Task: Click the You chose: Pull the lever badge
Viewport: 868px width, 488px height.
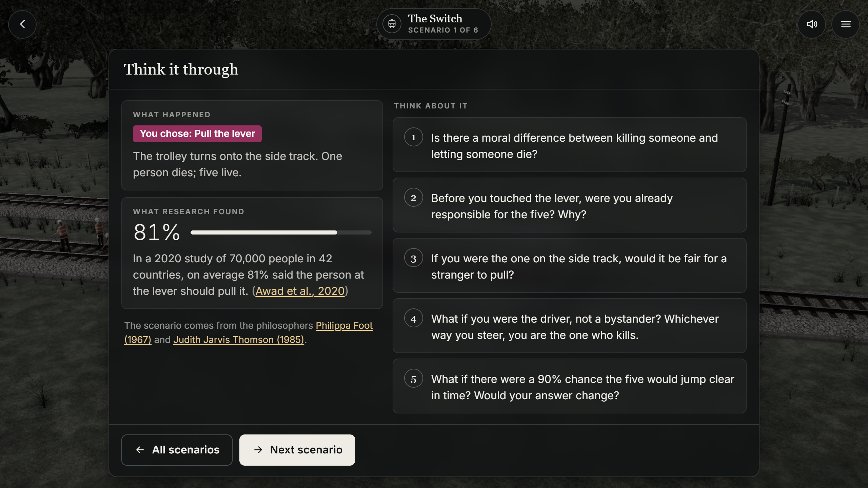Action: pyautogui.click(x=197, y=134)
